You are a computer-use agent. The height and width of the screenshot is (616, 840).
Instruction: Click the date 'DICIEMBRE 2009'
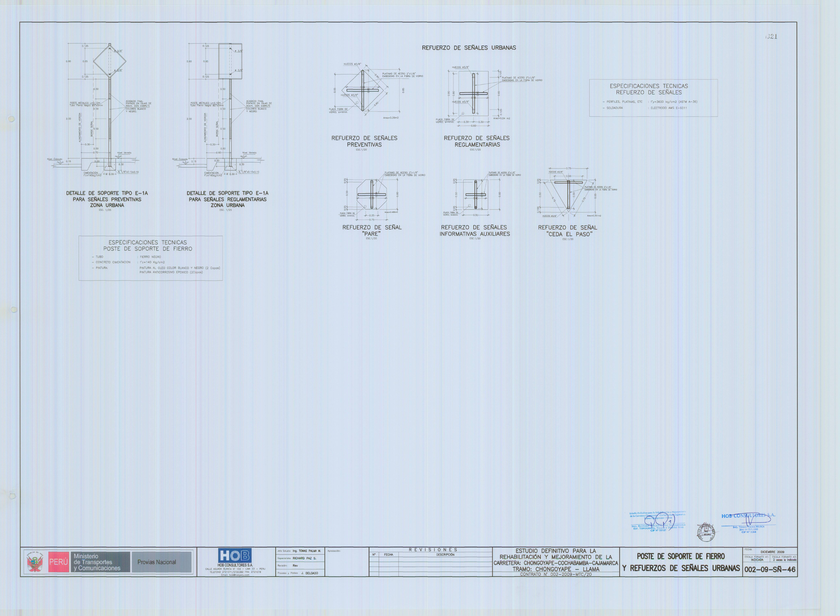772,552
